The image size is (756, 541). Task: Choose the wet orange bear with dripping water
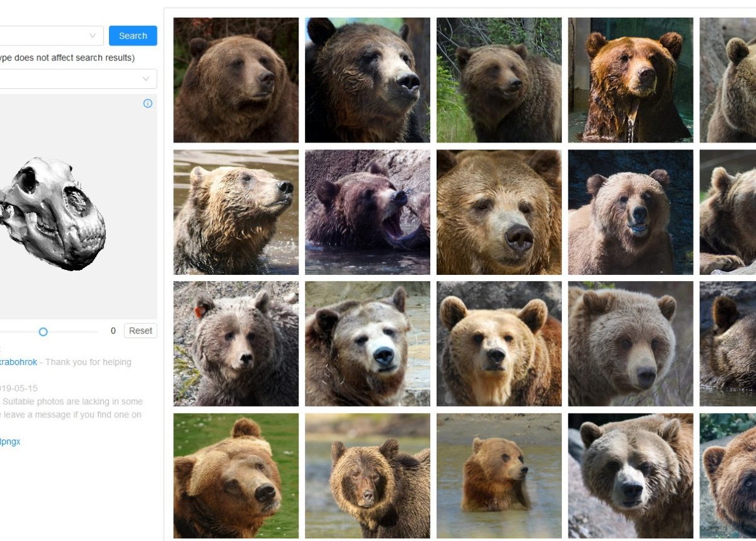[x=630, y=80]
